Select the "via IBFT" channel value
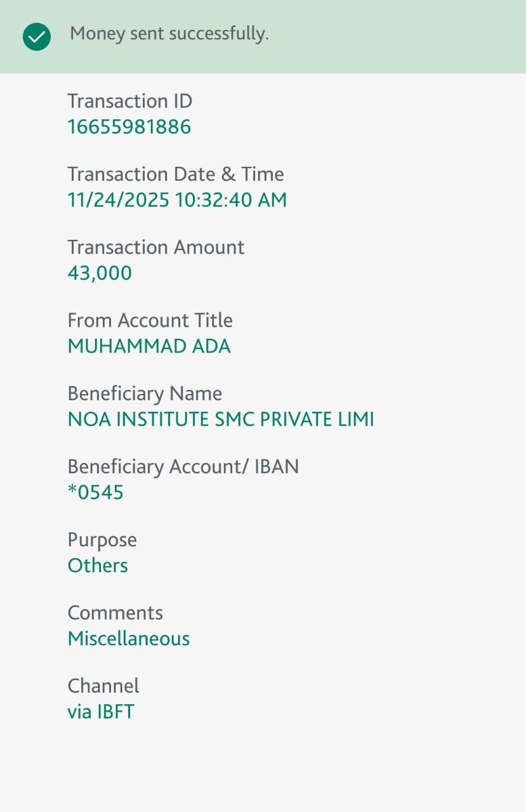The width and height of the screenshot is (526, 812). (x=101, y=712)
